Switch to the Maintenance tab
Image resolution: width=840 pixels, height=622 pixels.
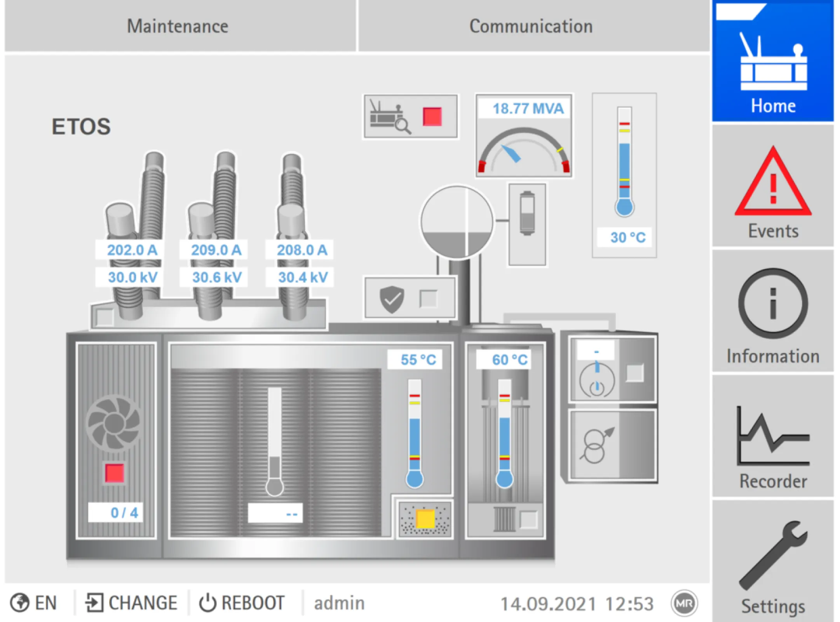coord(178,26)
